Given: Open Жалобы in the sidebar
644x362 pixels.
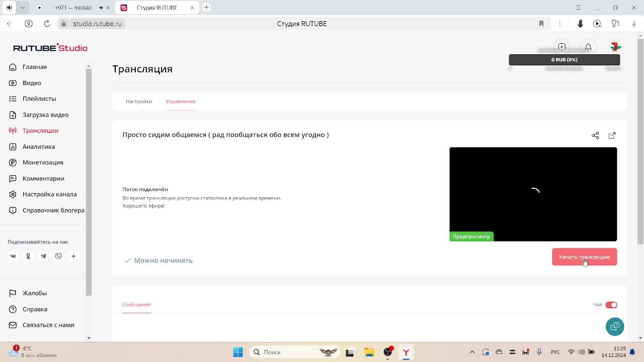Looking at the screenshot, I should tap(34, 293).
